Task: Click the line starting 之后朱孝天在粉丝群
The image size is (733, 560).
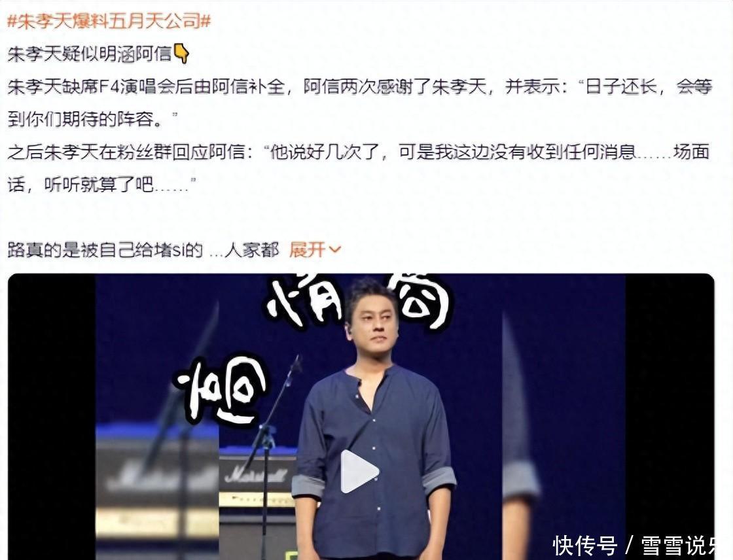Action: coord(359,152)
